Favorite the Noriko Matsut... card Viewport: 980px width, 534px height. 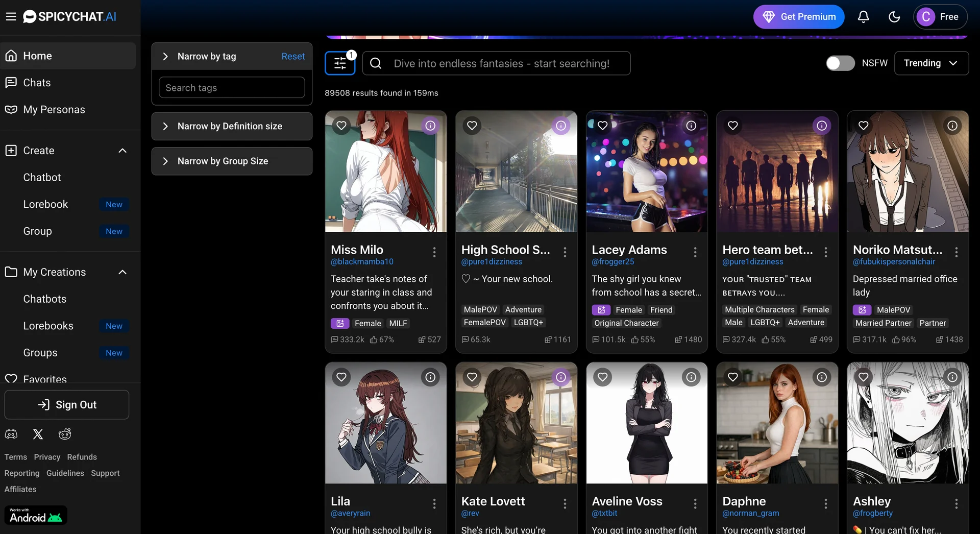click(x=863, y=126)
